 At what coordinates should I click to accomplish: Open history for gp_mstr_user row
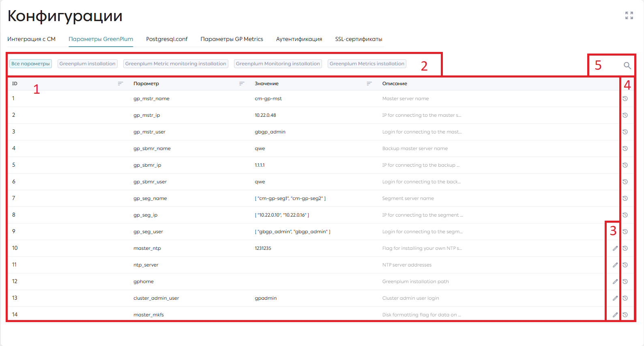click(x=625, y=132)
